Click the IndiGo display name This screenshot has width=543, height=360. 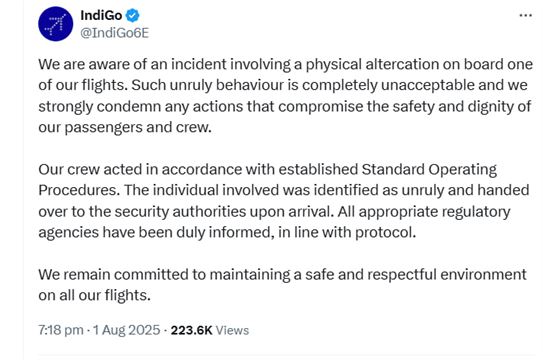coord(101,15)
